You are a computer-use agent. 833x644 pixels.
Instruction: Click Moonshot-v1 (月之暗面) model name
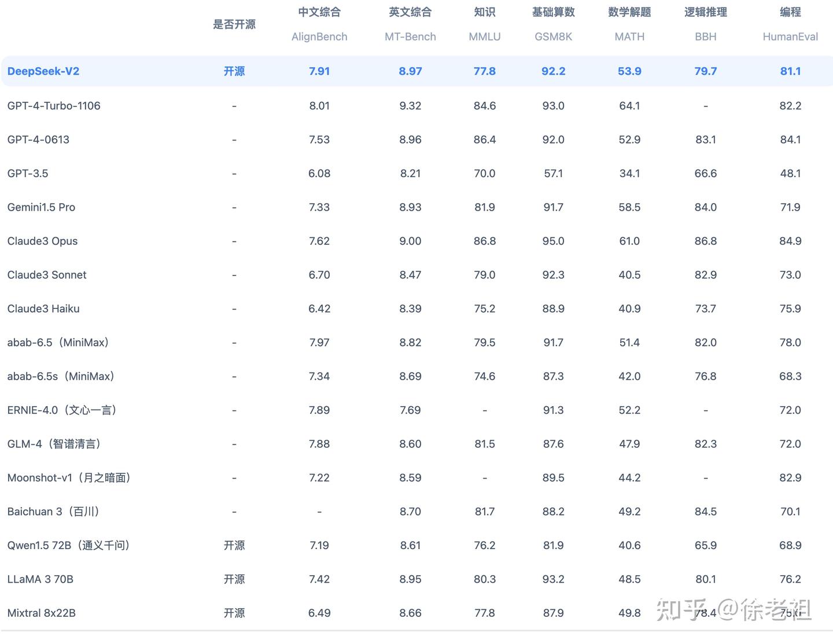[69, 478]
